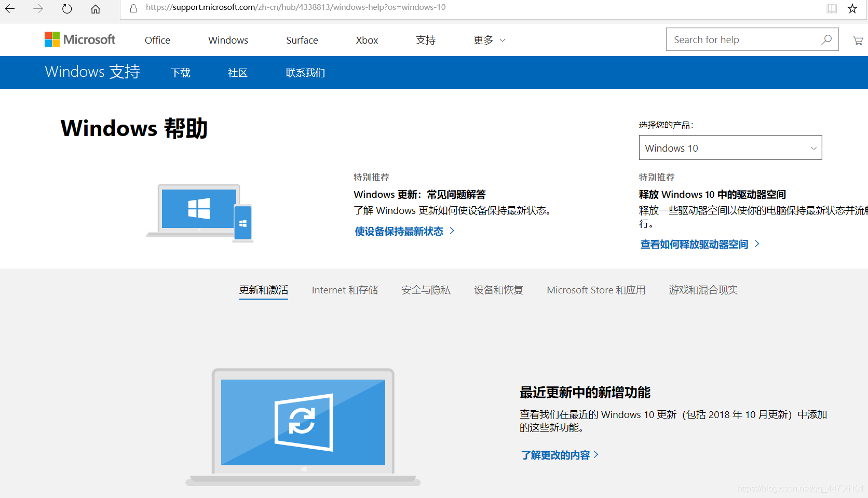The width and height of the screenshot is (868, 498).
Task: Add page to favorites with star icon
Action: tap(852, 8)
